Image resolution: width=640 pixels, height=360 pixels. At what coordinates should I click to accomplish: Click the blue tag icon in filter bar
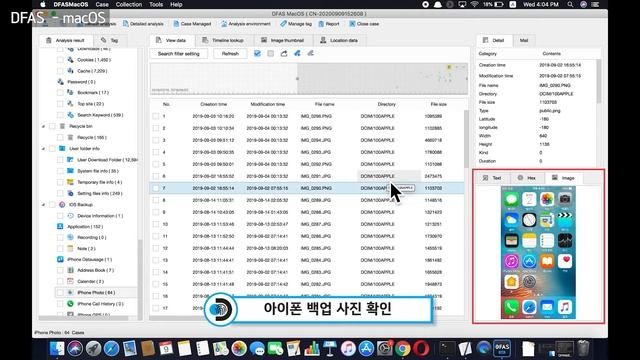[x=297, y=53]
